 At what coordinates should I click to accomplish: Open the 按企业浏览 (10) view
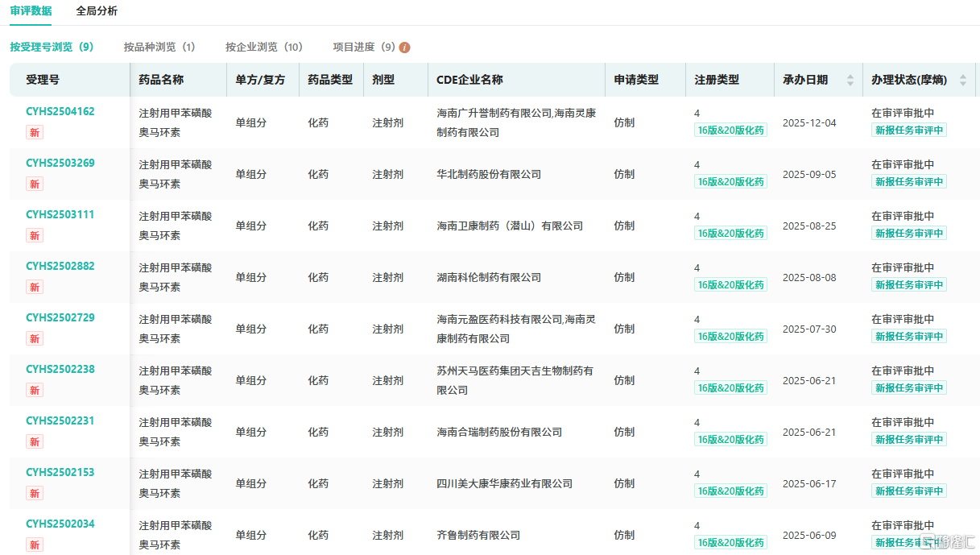point(264,48)
